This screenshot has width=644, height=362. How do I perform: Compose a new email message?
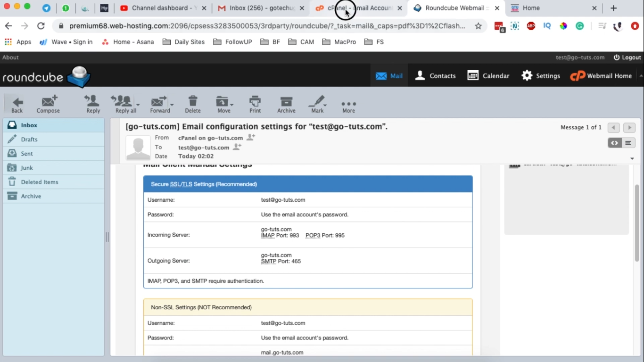coord(48,104)
